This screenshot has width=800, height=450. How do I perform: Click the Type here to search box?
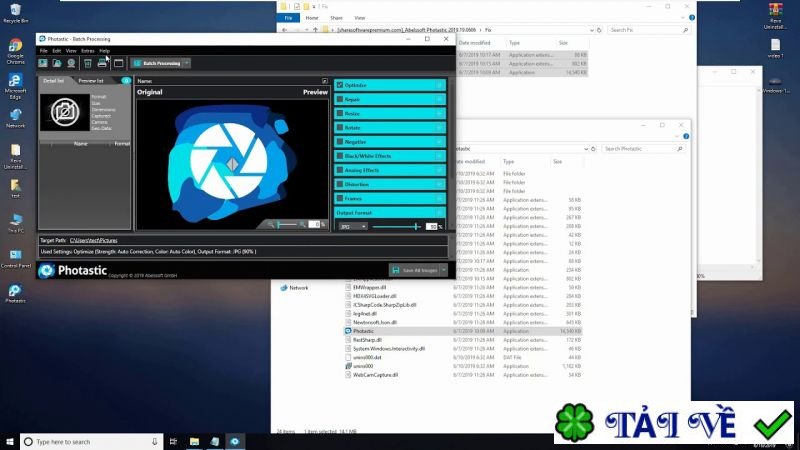click(91, 441)
